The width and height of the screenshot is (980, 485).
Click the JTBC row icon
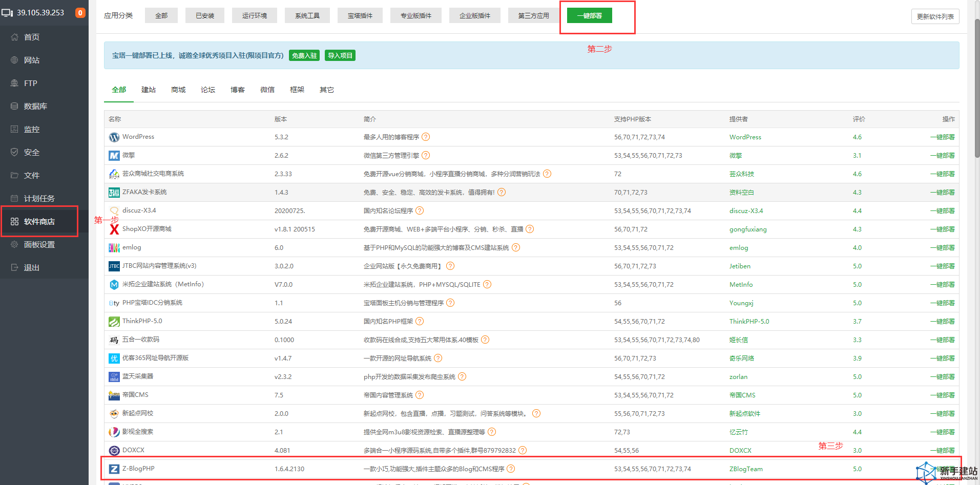114,266
